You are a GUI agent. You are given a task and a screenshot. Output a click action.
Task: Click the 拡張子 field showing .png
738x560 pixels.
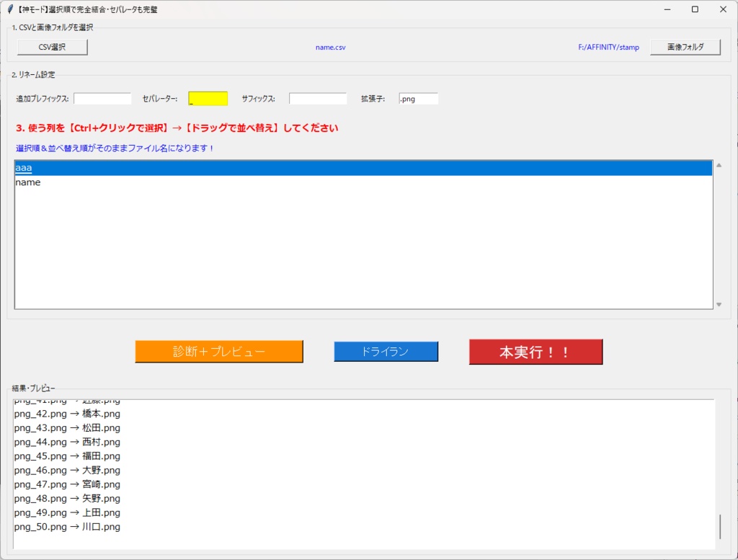point(418,98)
